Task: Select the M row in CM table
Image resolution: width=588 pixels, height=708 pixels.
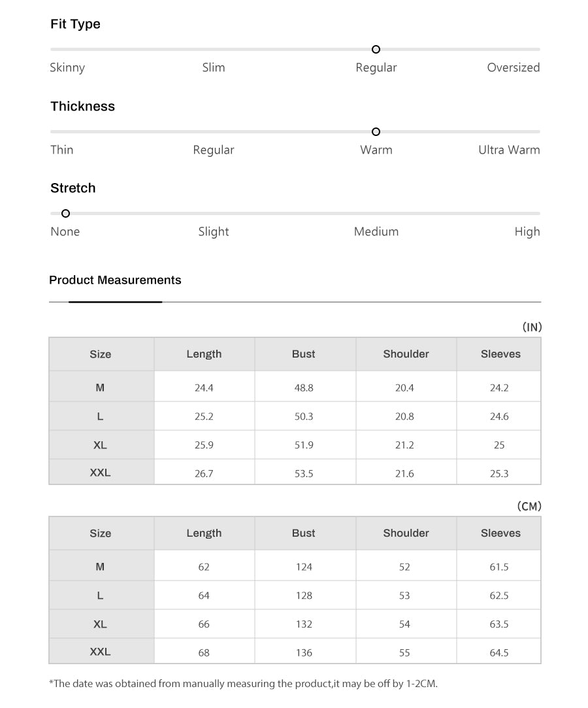Action: 295,565
